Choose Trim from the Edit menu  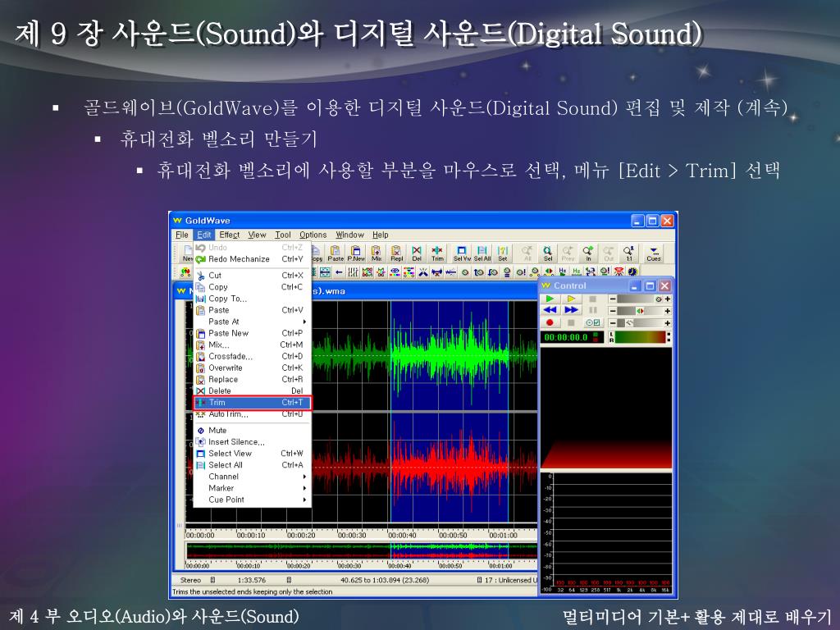(252, 403)
